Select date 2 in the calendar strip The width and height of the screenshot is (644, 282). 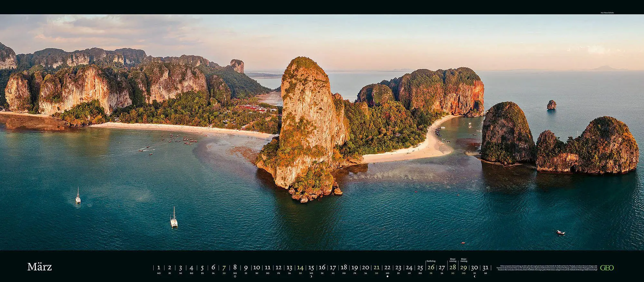click(x=170, y=267)
